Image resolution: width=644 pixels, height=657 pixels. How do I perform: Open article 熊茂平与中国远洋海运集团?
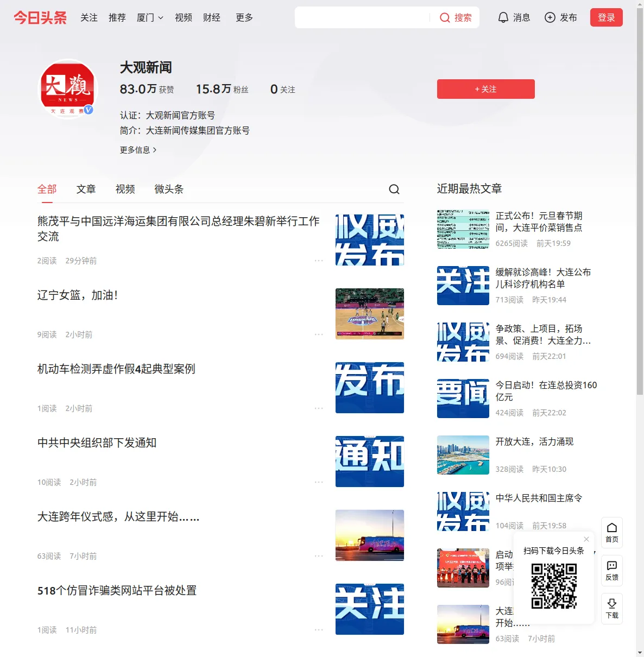coord(179,229)
